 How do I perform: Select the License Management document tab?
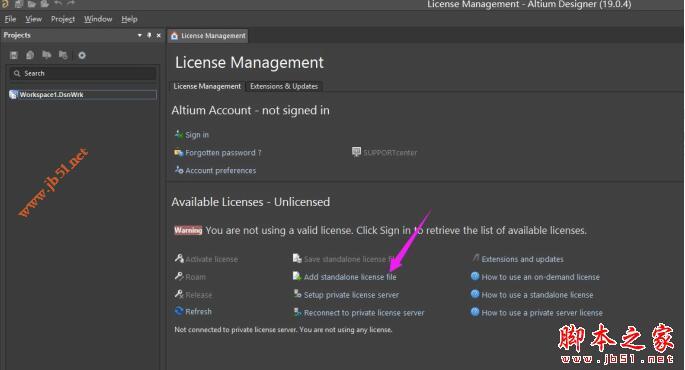pyautogui.click(x=208, y=36)
